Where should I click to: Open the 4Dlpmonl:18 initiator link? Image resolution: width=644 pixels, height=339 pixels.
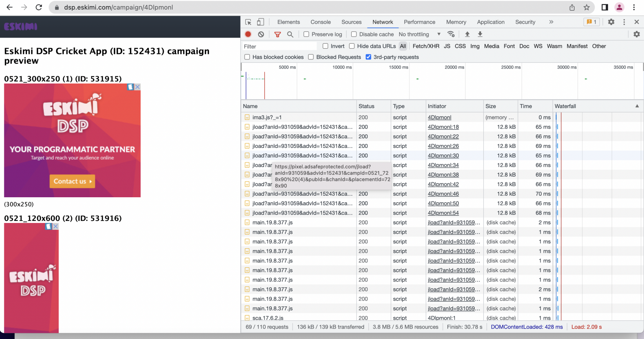[443, 127]
